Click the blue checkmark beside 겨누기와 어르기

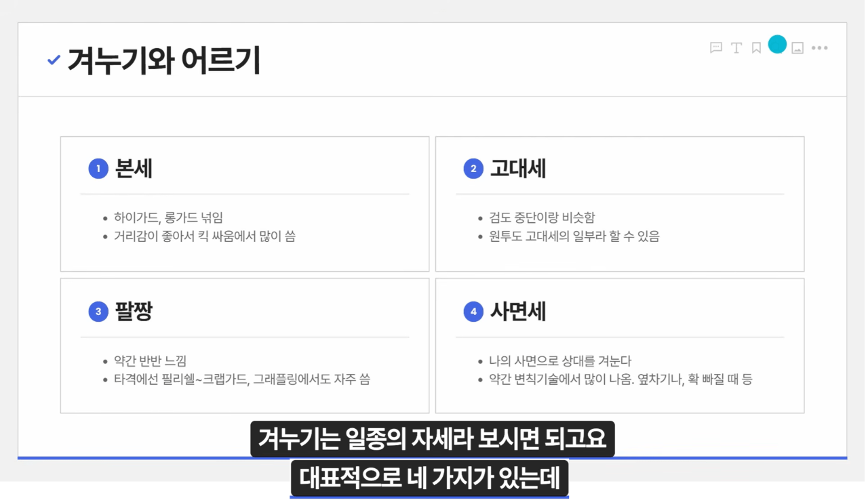[54, 60]
